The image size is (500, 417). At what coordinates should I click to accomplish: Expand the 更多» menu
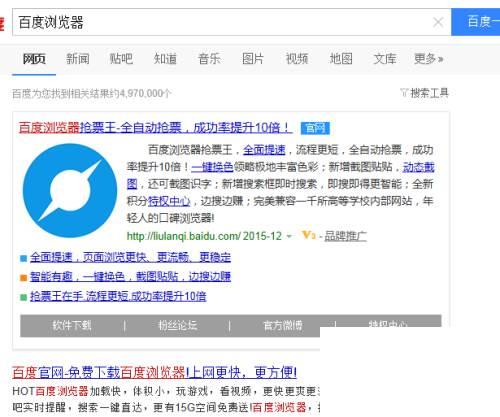point(428,59)
